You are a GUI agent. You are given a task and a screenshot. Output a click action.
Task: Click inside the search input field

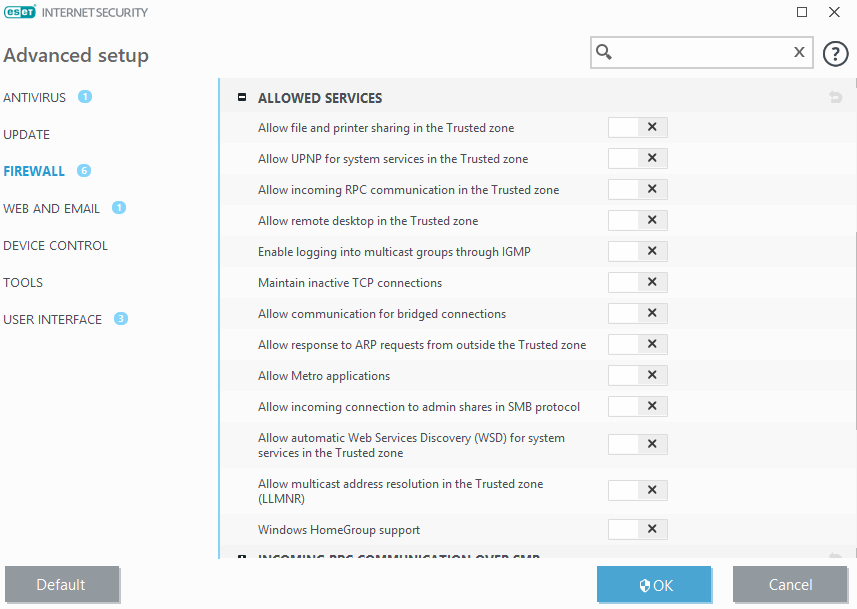tap(700, 52)
